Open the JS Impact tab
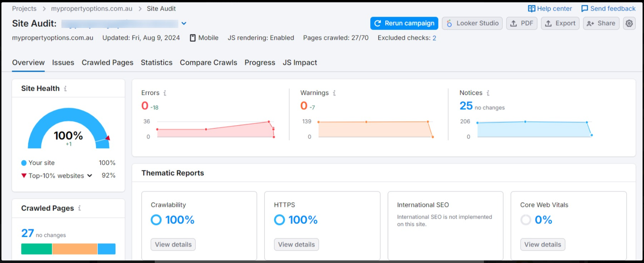The image size is (644, 263). pyautogui.click(x=300, y=62)
